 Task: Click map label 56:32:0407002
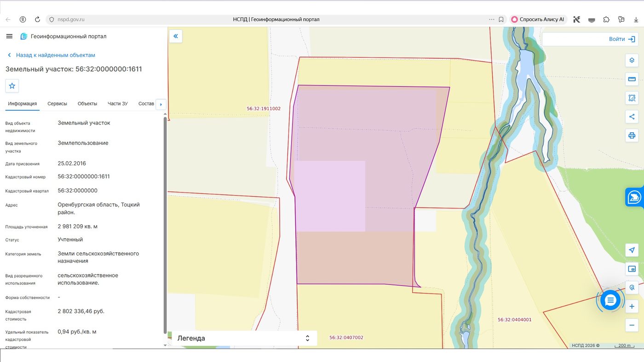pos(346,338)
